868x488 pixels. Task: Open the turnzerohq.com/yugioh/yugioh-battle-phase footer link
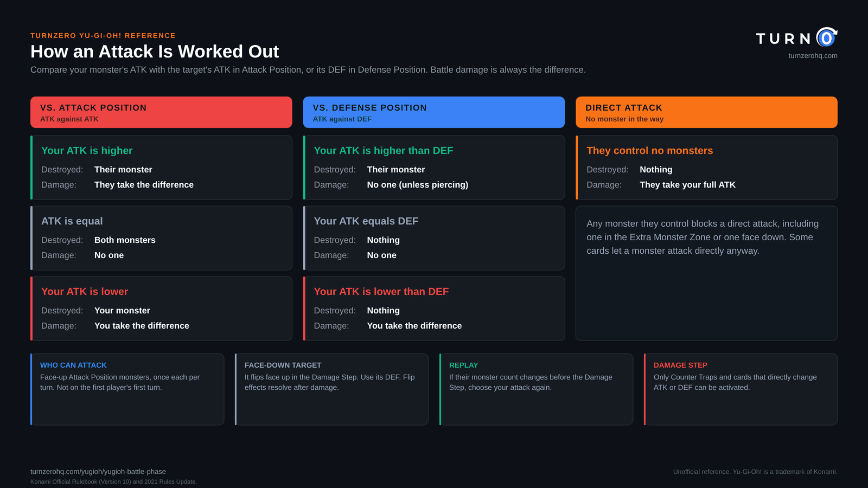[98, 472]
